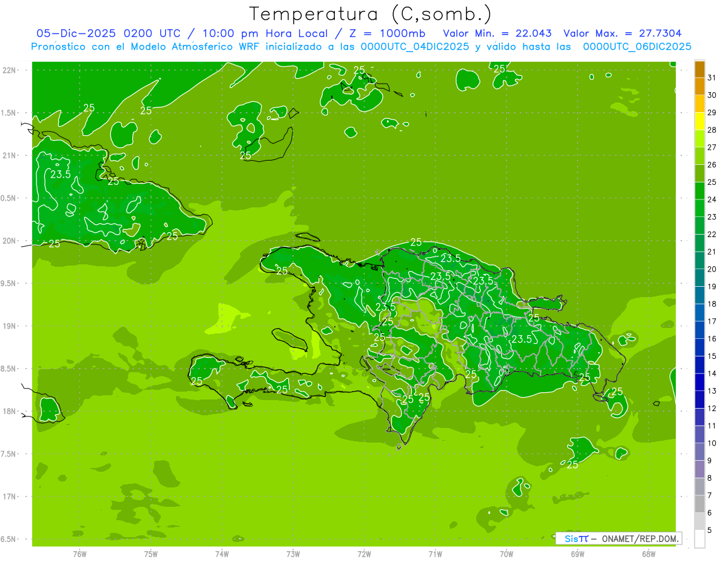728x562 pixels.
Task: Pick the green swatch between scale labels 23 and 24
Action: pos(699,208)
